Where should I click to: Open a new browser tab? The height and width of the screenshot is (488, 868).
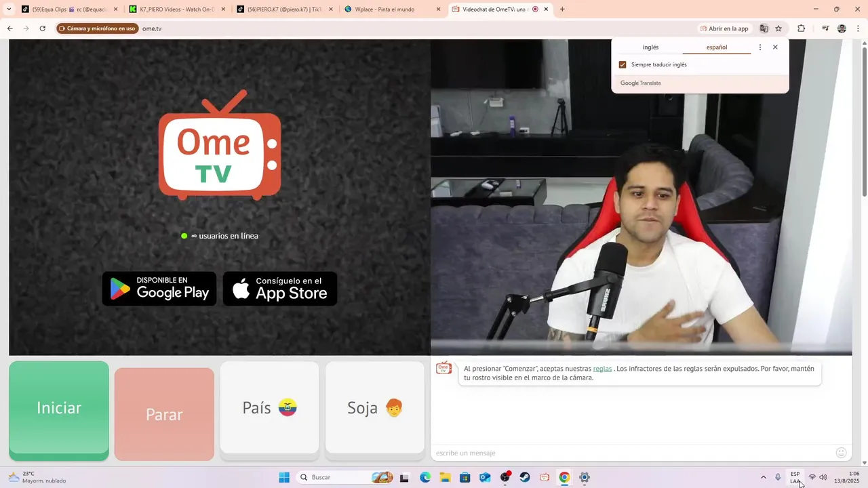tap(562, 9)
